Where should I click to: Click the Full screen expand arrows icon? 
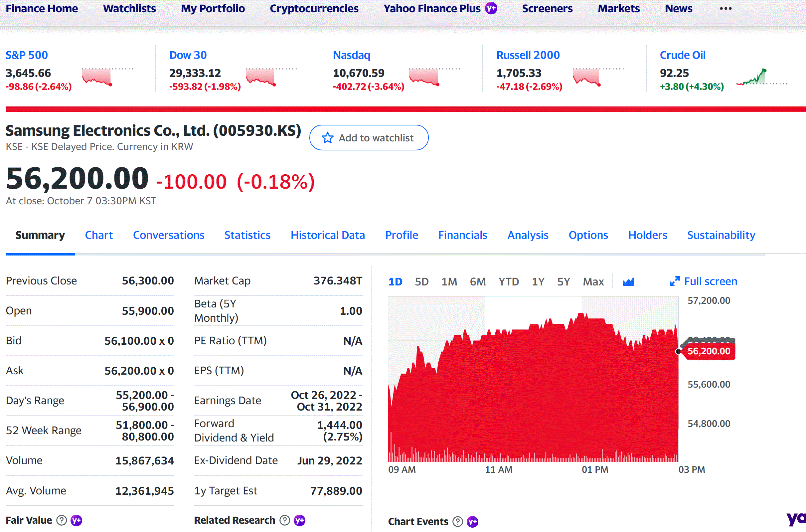tap(675, 281)
